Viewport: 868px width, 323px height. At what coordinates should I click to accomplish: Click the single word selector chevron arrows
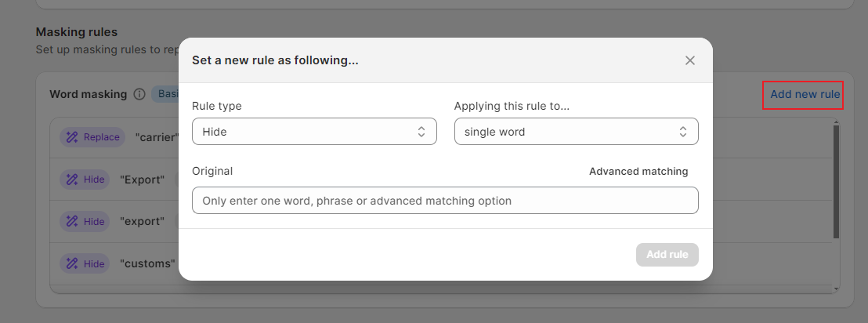click(683, 132)
